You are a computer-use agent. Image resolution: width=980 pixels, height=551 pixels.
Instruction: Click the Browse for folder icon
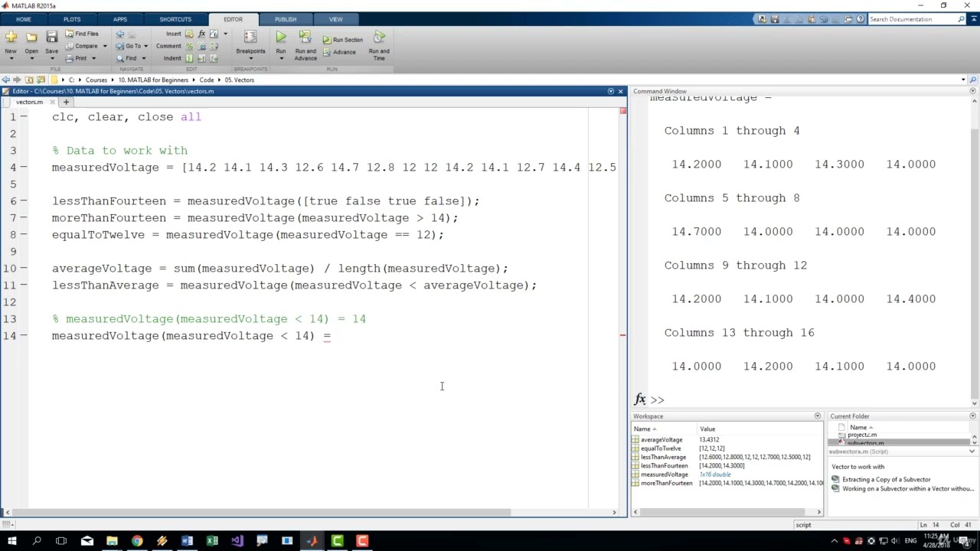point(41,80)
